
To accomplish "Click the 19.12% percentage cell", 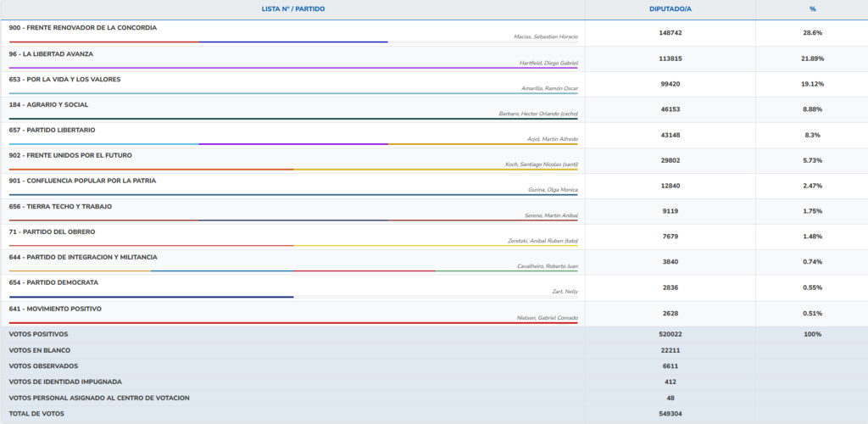I will pyautogui.click(x=812, y=84).
